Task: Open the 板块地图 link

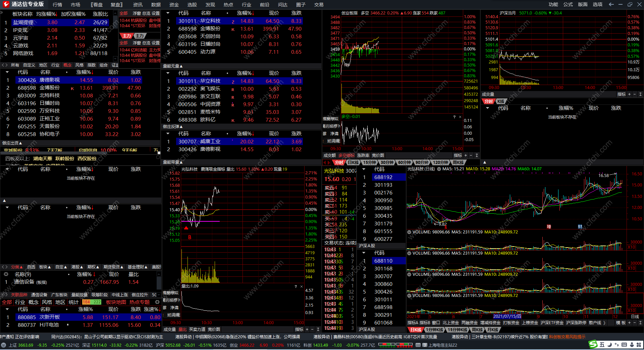Action: point(116,302)
